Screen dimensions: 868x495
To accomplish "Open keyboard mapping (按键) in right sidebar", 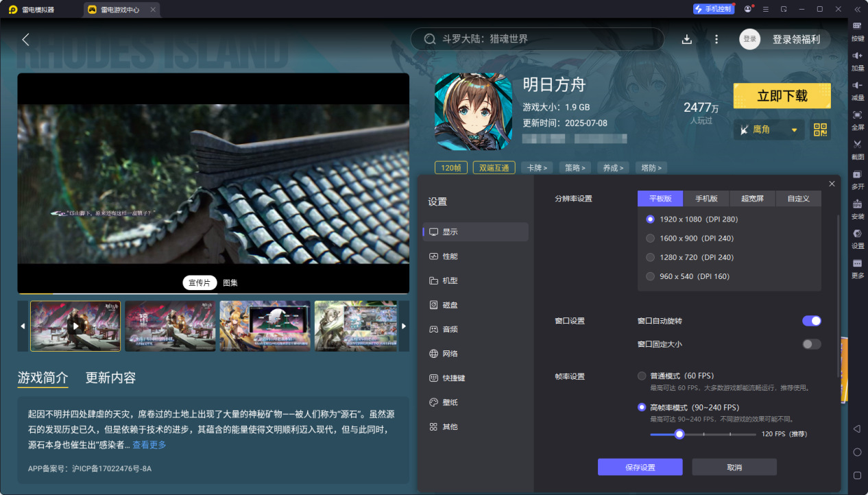I will coord(856,30).
